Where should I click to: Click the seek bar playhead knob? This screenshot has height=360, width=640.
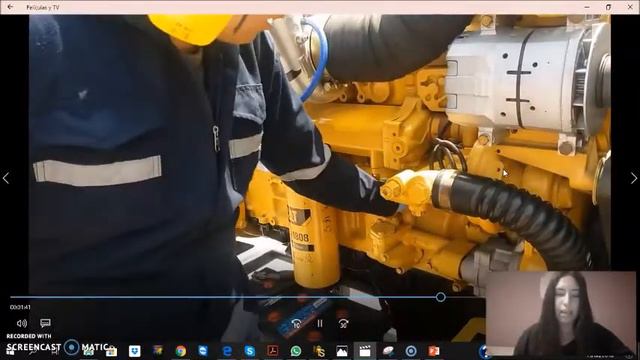(x=440, y=297)
